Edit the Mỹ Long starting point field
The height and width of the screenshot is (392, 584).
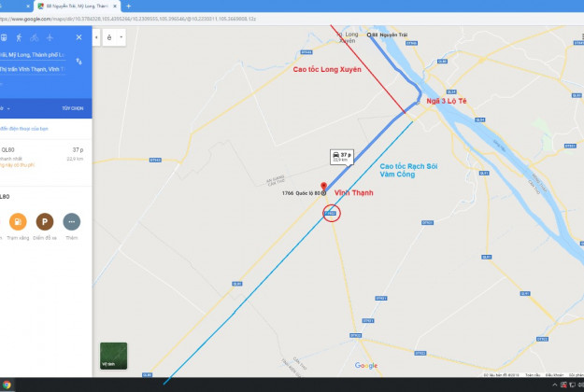33,55
